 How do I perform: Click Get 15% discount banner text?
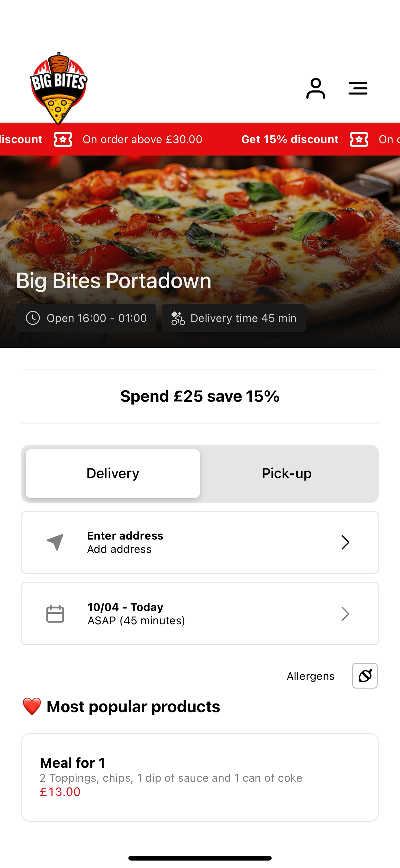(290, 139)
